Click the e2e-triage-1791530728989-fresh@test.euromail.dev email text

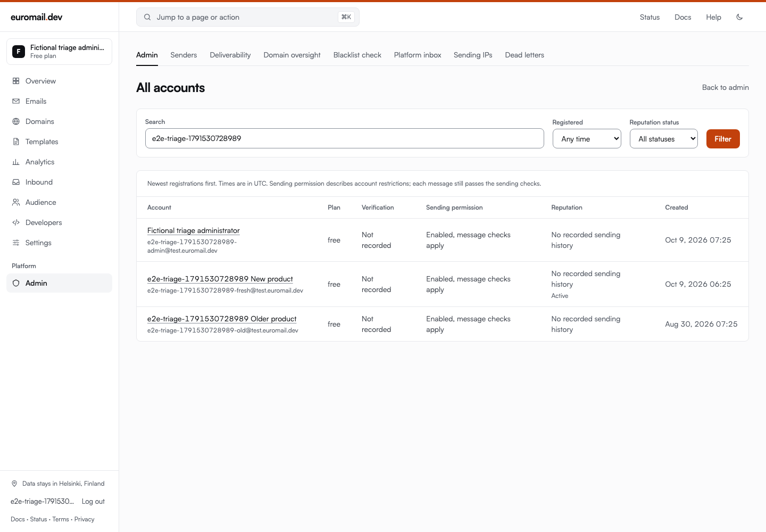225,290
